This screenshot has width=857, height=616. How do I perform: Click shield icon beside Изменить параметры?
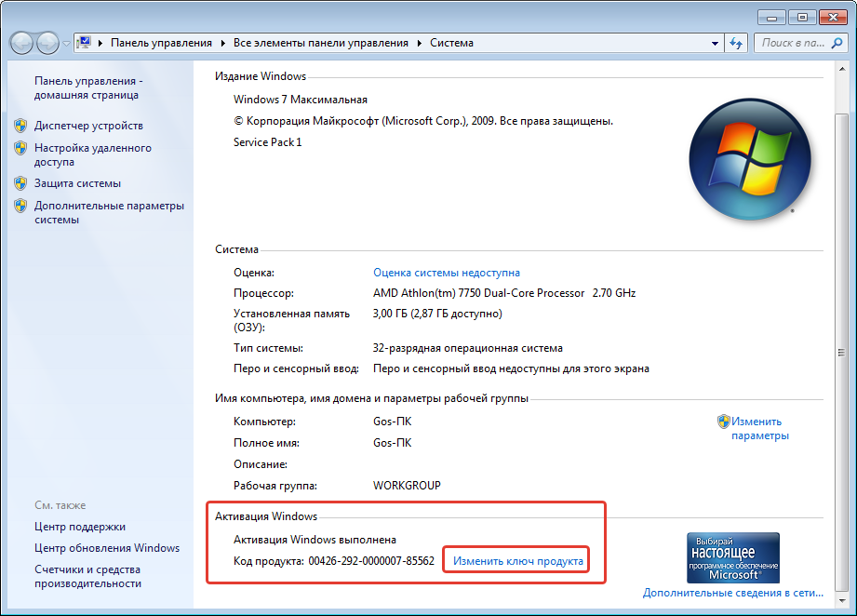tap(723, 422)
